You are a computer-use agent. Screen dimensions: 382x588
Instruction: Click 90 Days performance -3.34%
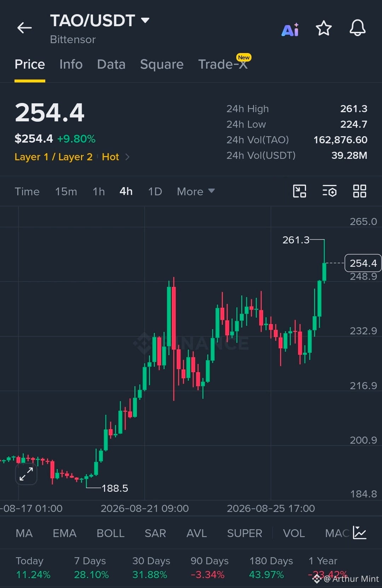pyautogui.click(x=208, y=575)
